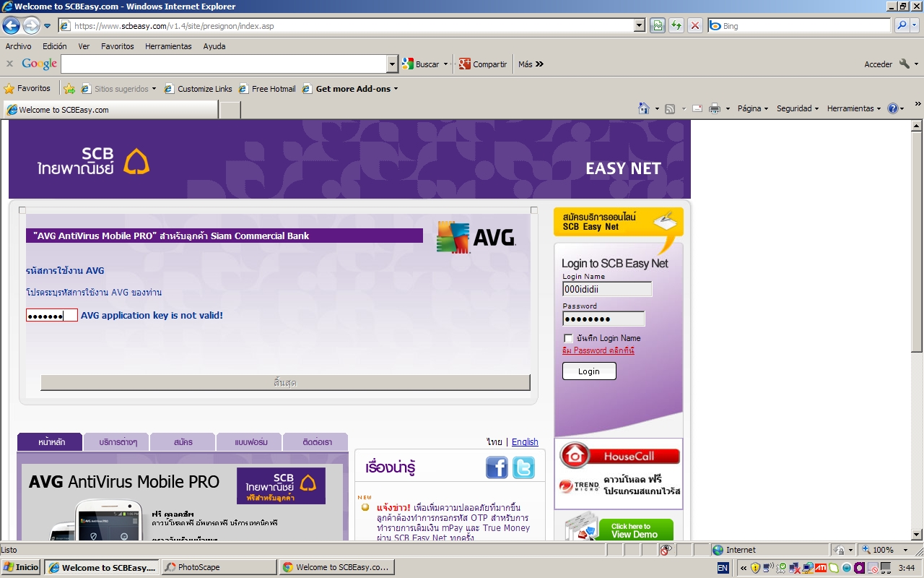The height and width of the screenshot is (578, 924).
Task: Click the ATI tray icon
Action: tap(821, 567)
